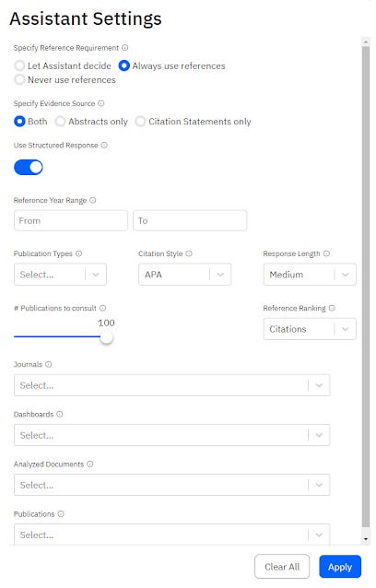Click the Clear All button
376x588 pixels.
click(x=282, y=567)
